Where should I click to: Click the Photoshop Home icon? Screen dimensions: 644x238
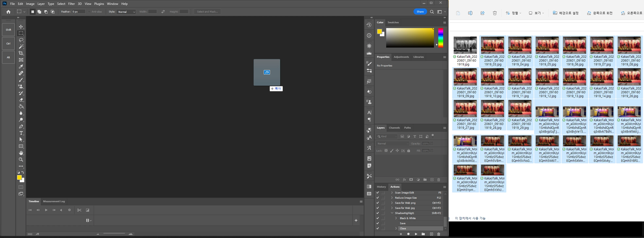[x=8, y=12]
